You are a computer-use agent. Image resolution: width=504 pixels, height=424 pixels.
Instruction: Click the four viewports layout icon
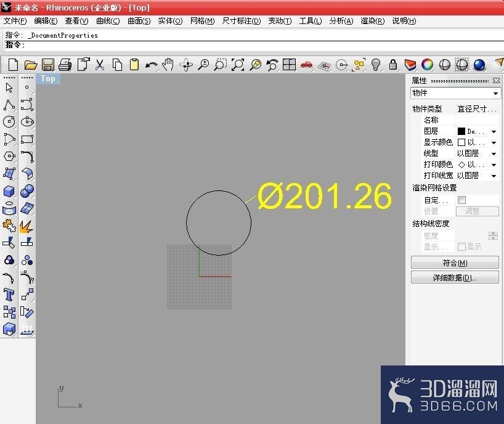[290, 65]
